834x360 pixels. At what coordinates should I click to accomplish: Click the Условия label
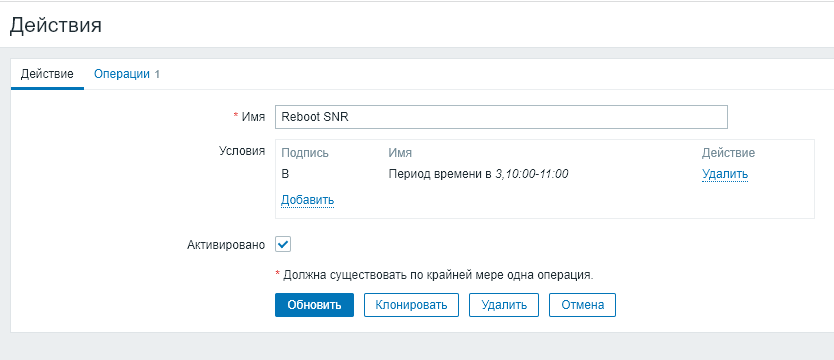(242, 150)
